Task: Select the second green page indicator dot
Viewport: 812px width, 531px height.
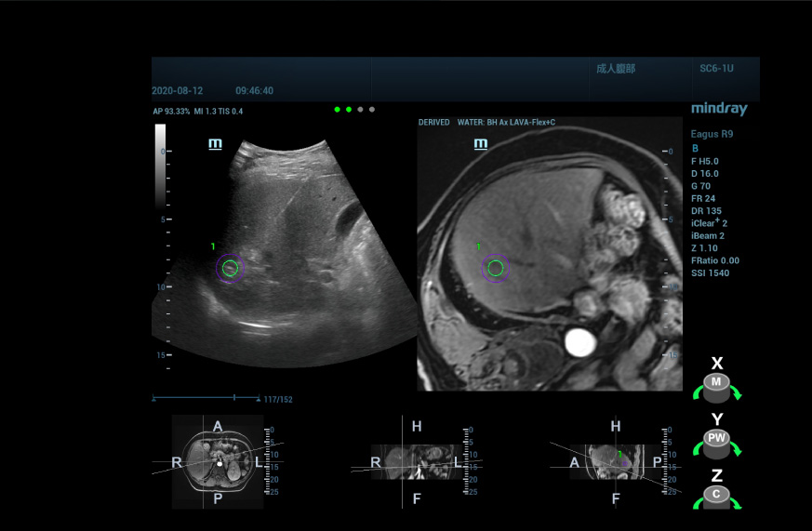Action: [349, 109]
